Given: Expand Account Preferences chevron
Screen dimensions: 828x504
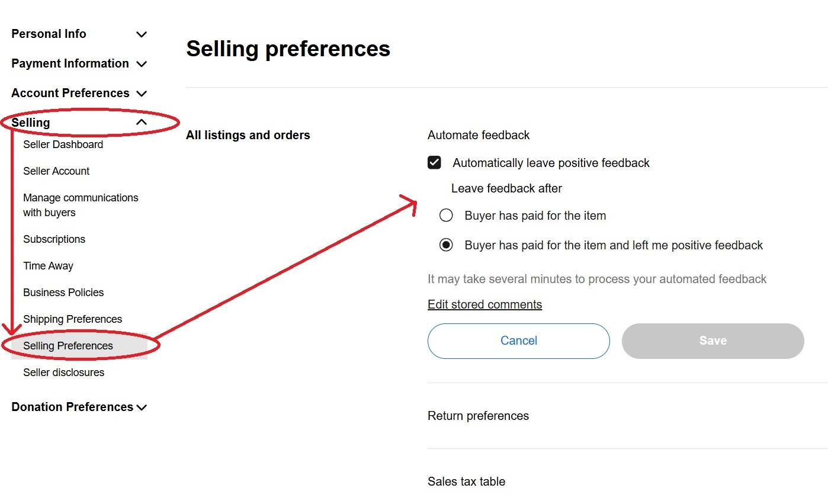Looking at the screenshot, I should 142,94.
